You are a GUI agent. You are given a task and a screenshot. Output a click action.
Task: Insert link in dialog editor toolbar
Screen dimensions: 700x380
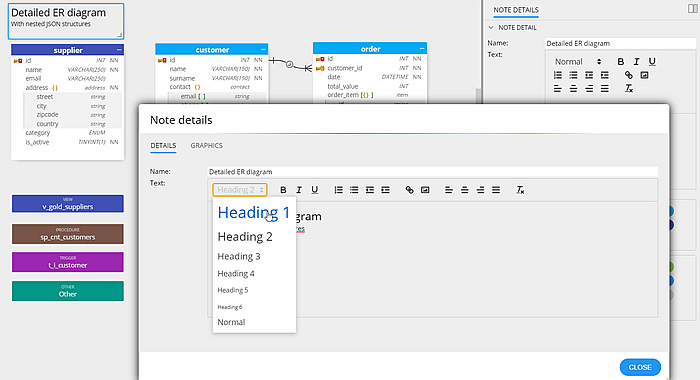tap(409, 190)
